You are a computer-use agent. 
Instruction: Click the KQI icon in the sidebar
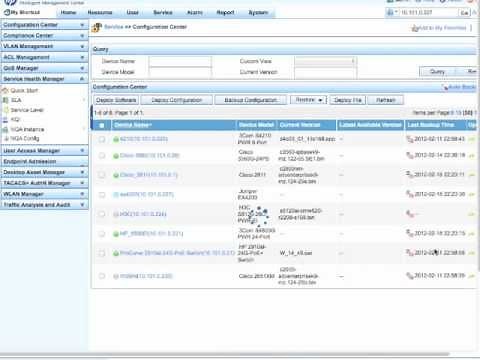[5, 119]
